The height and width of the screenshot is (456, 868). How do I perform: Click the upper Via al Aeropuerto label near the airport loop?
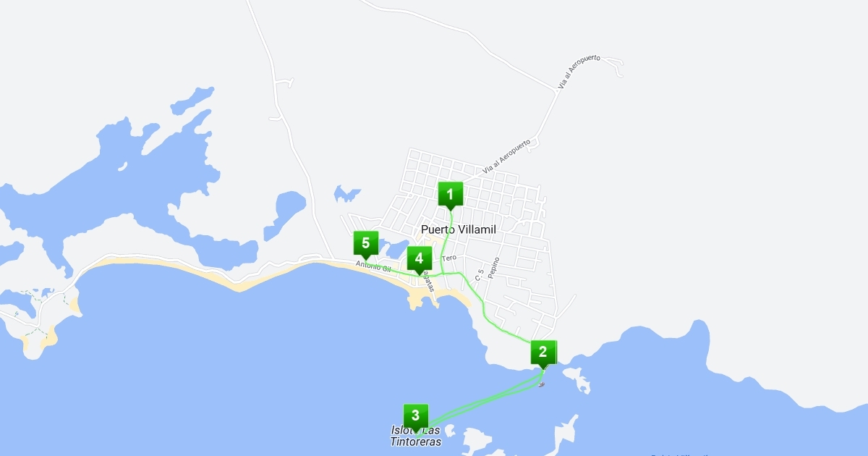point(579,72)
